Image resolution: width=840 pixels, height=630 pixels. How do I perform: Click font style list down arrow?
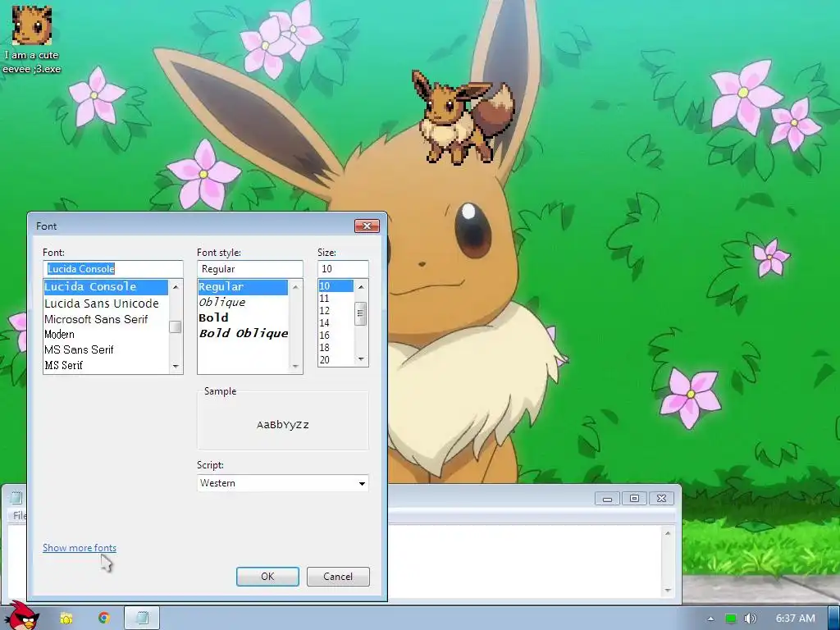coord(295,367)
